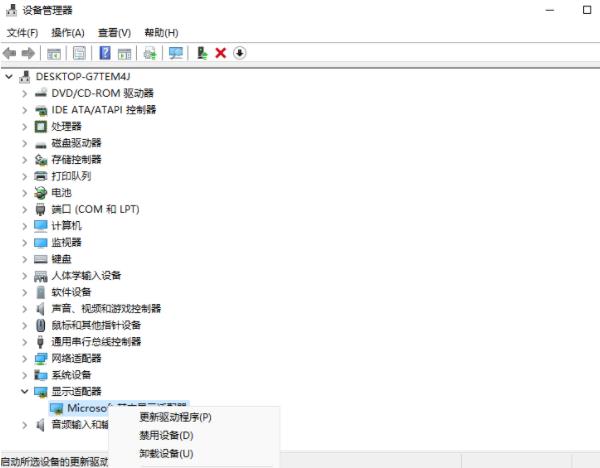Choose 禁用设备(D) from context menu
The image size is (600, 468).
[x=166, y=435]
